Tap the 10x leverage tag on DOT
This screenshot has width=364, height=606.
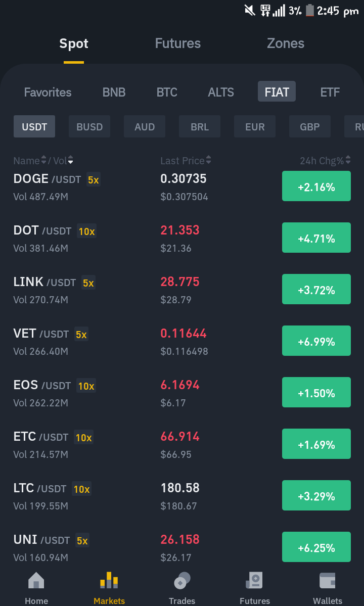coord(86,231)
